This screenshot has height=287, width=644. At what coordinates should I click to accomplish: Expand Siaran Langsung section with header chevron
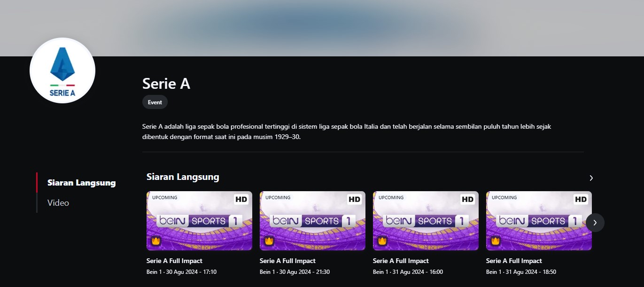(x=591, y=178)
